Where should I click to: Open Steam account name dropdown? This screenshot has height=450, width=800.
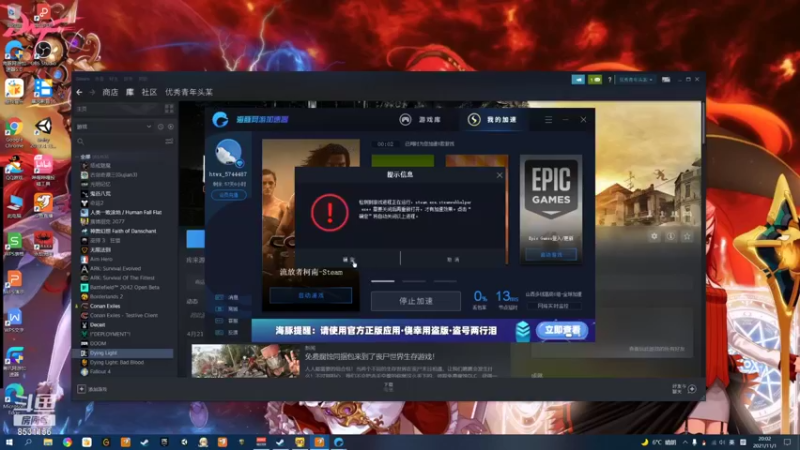(636, 80)
